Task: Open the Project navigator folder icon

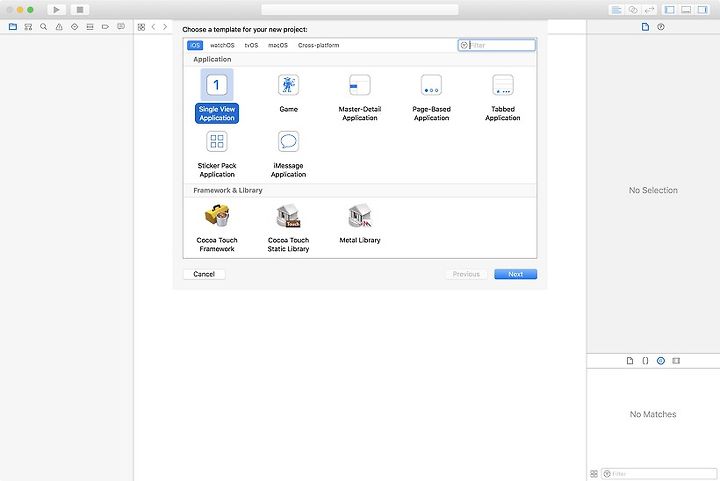Action: point(13,27)
